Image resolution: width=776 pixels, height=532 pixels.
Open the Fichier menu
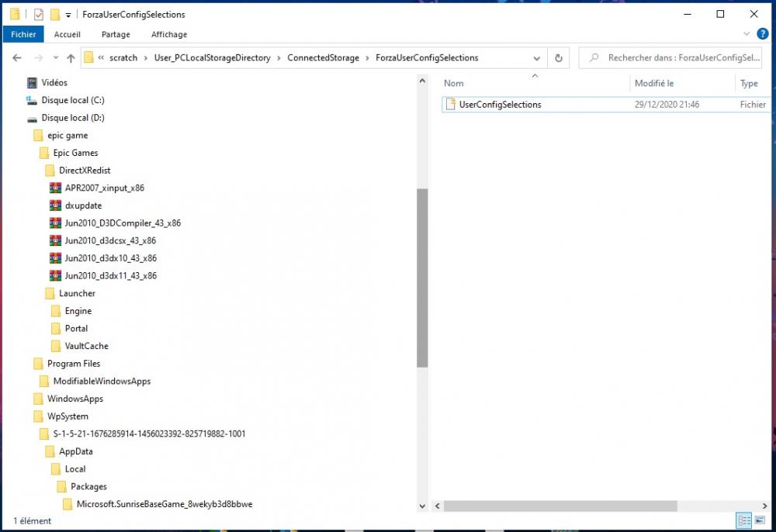tap(23, 34)
